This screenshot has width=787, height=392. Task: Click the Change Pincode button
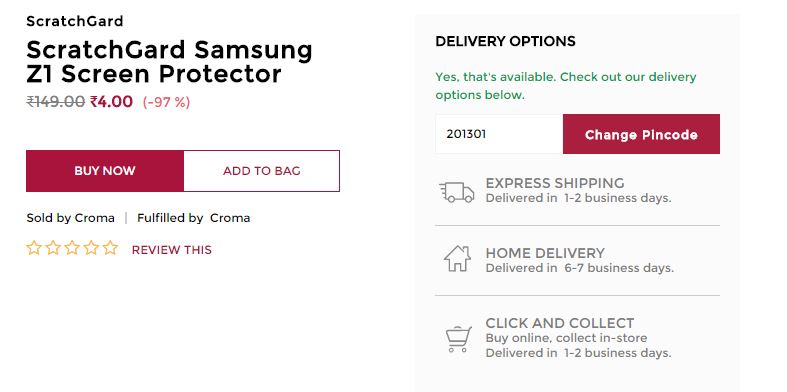coord(641,134)
